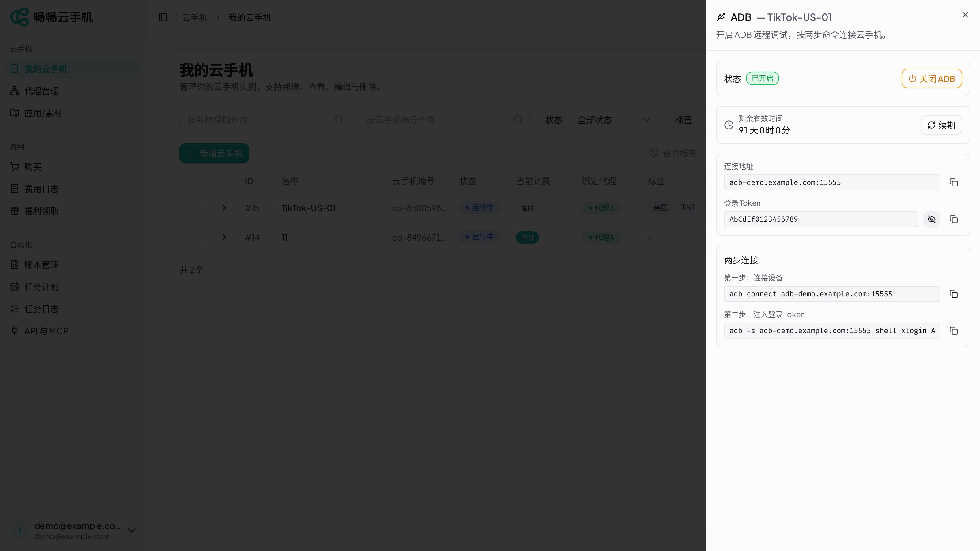Open 应用/素材 in sidebar
The height and width of the screenshot is (551, 980).
(73, 113)
